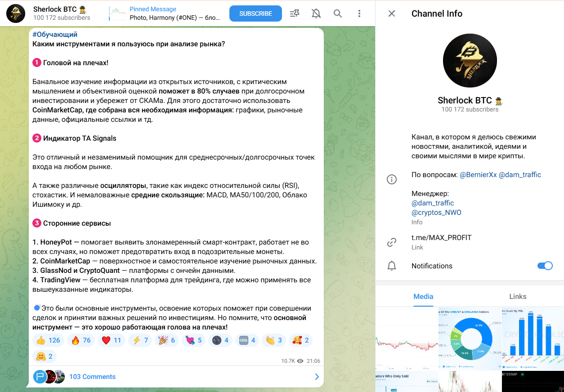React with COOL badge emoji (4)

pyautogui.click(x=248, y=340)
